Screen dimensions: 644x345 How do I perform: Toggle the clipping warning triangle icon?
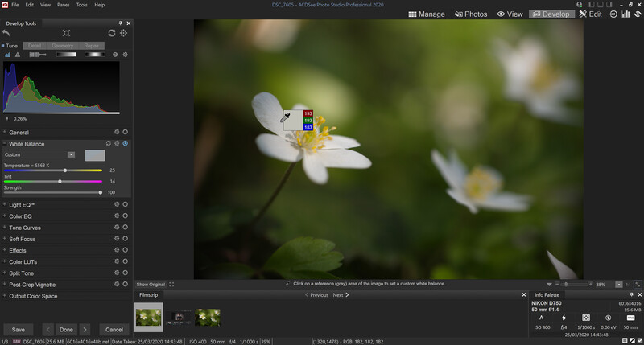coord(17,55)
